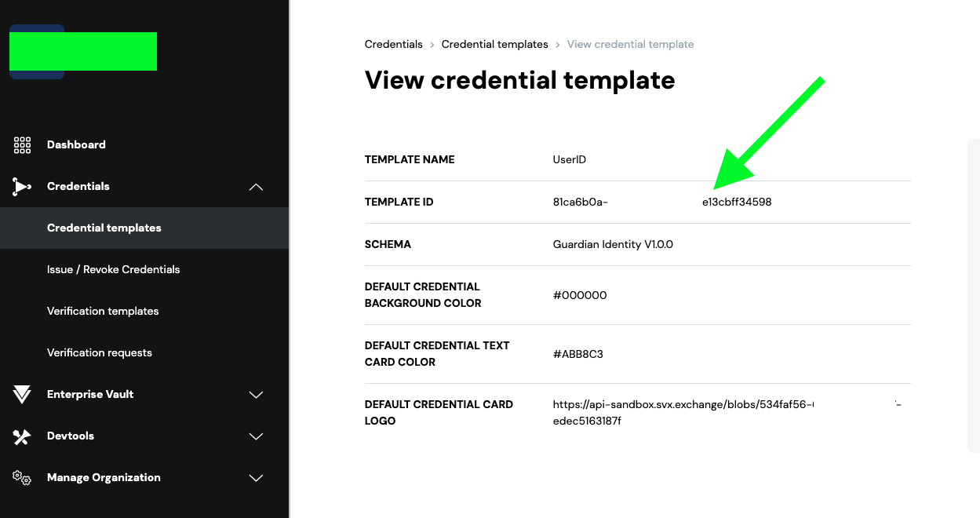Click background color value #000000
Screen dimensions: 980x518
[580, 296]
